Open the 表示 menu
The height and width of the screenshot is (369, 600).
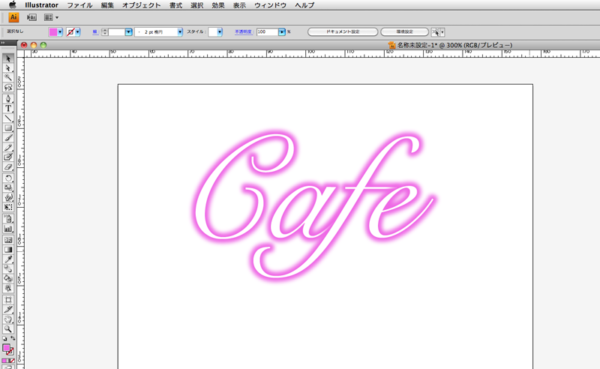[240, 5]
